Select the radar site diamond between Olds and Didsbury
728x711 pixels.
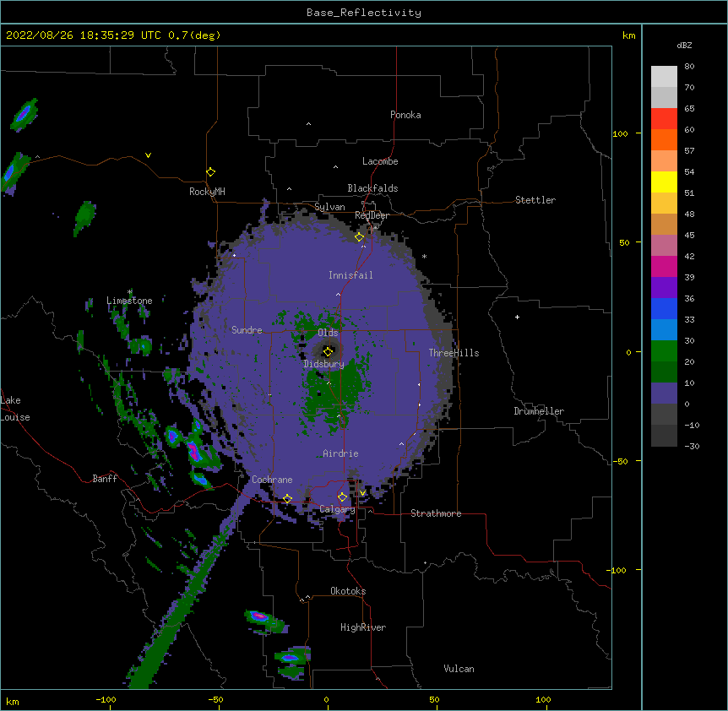pyautogui.click(x=328, y=351)
